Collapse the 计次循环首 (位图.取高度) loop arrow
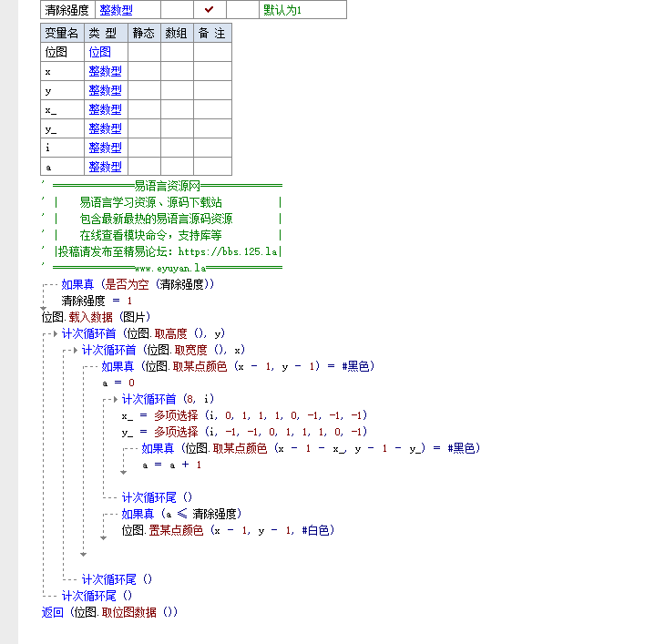The height and width of the screenshot is (644, 645). pos(56,333)
